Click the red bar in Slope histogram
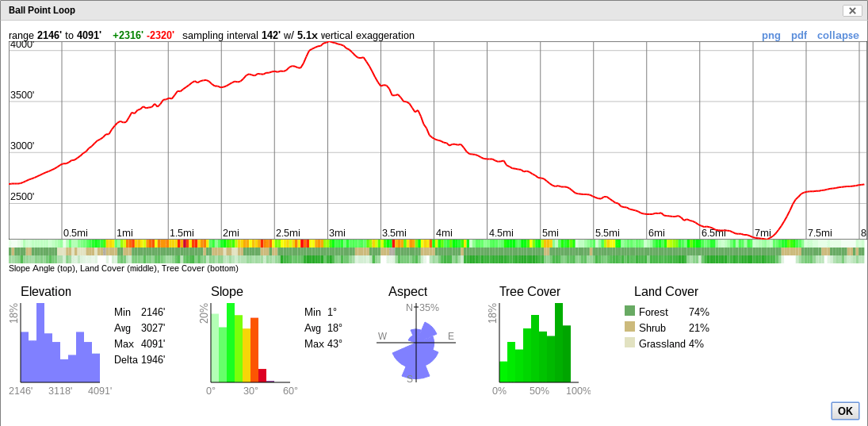The height and width of the screenshot is (426, 868). (262, 375)
